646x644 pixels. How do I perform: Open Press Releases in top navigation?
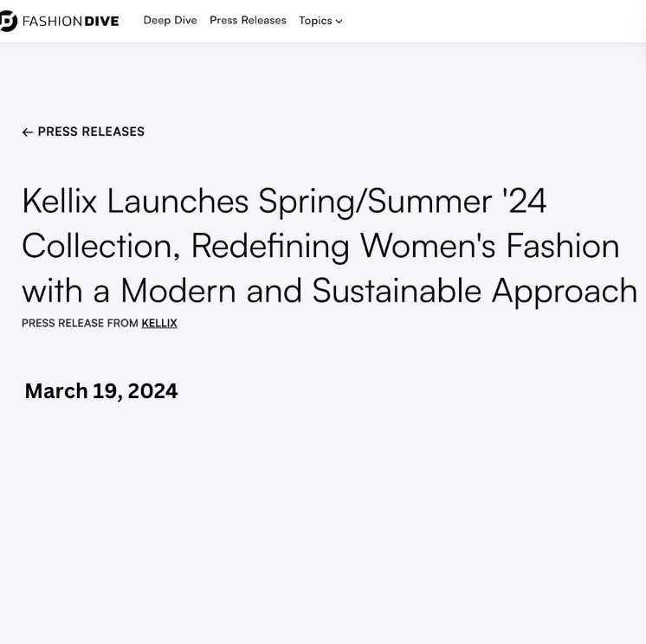click(x=248, y=20)
